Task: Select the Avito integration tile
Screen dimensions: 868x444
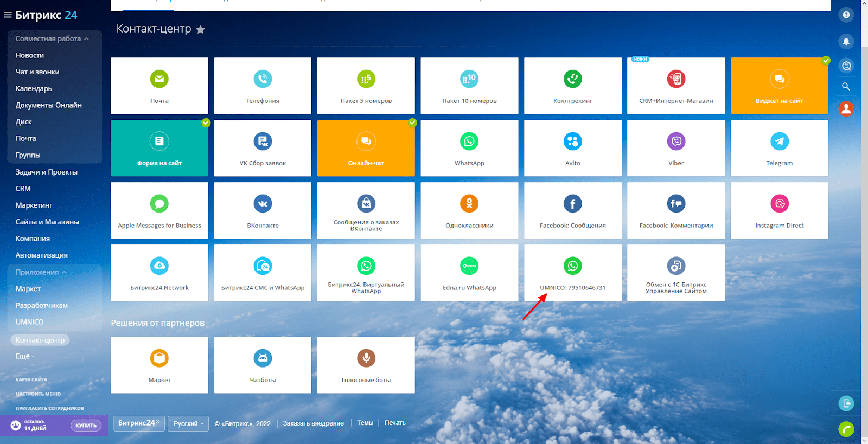Action: 572,148
